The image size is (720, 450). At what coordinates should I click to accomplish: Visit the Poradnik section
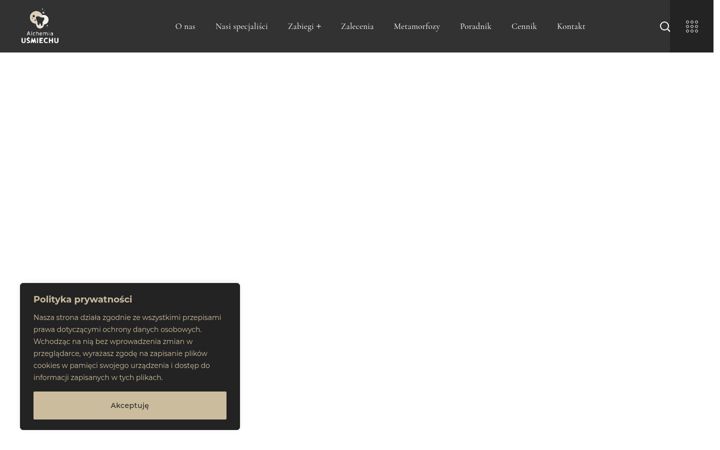tap(476, 26)
